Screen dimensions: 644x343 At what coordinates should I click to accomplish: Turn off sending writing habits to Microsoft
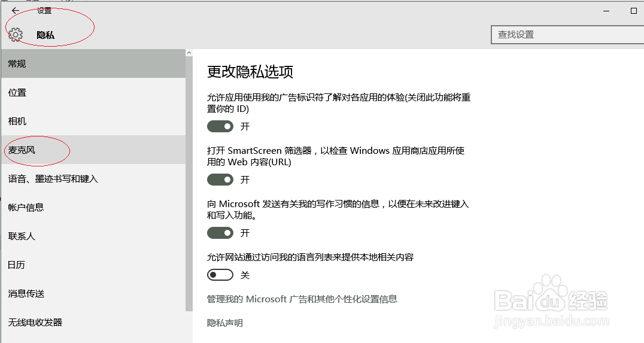[x=220, y=233]
